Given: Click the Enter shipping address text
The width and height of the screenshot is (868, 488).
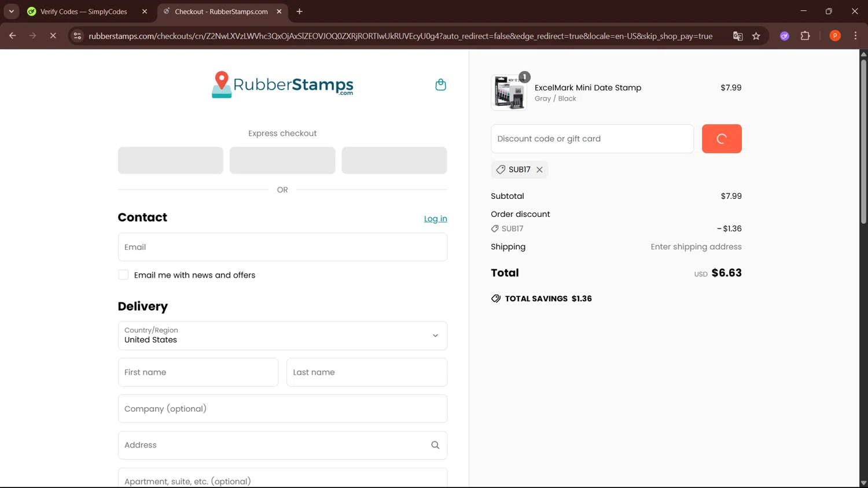Looking at the screenshot, I should pos(696,247).
